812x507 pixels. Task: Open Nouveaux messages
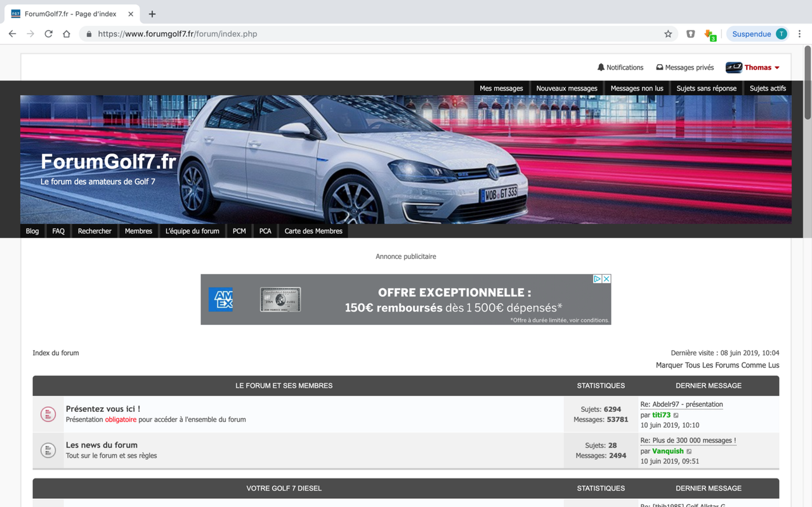(x=566, y=88)
